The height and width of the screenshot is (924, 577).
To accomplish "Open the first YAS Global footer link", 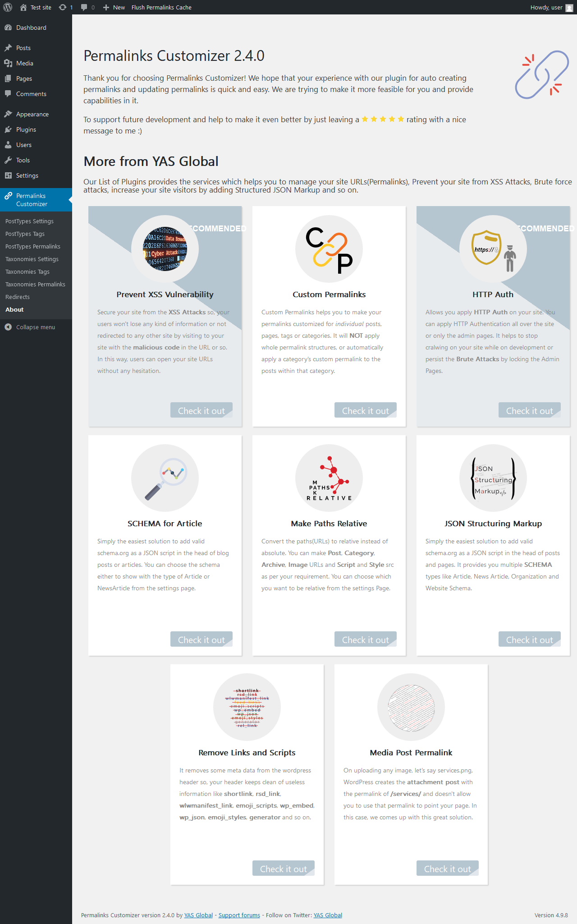I will pos(198,915).
